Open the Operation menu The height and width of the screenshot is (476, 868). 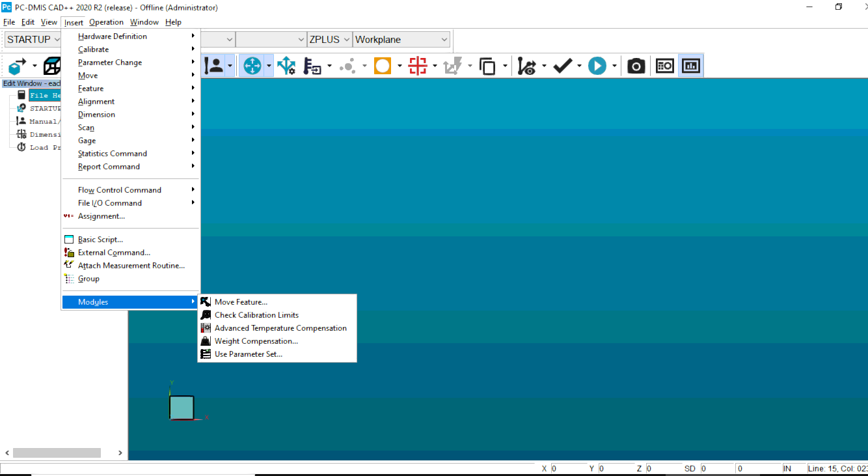click(106, 22)
